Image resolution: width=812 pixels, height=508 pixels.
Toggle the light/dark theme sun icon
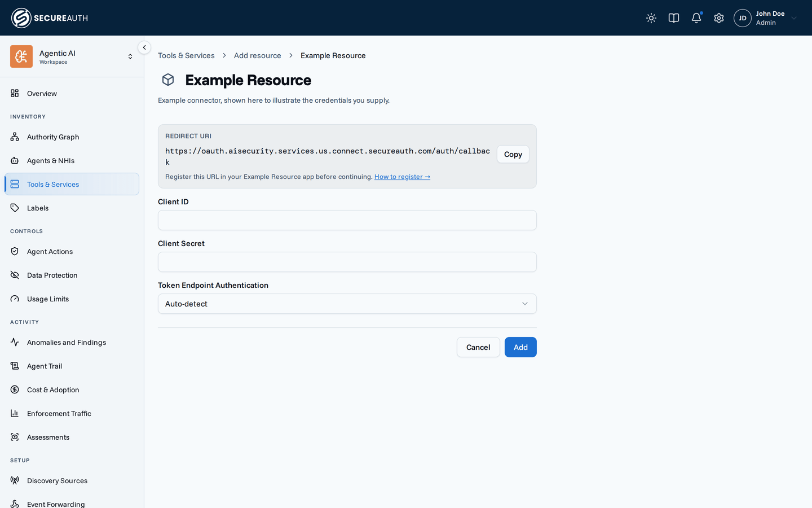coord(651,18)
